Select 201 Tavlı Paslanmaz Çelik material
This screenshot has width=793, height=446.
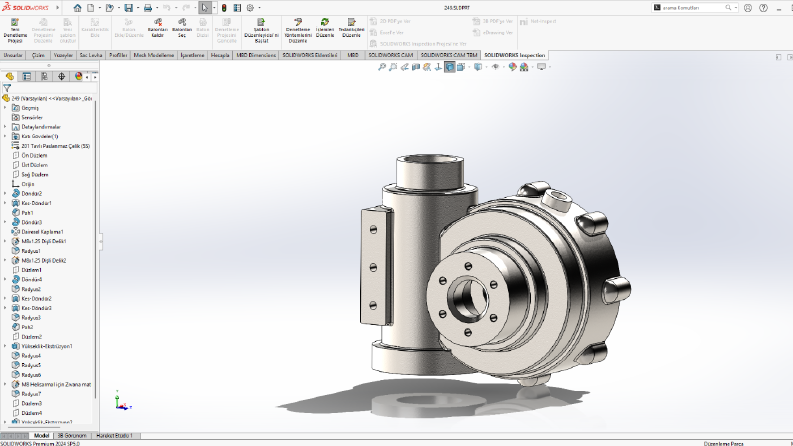56,146
